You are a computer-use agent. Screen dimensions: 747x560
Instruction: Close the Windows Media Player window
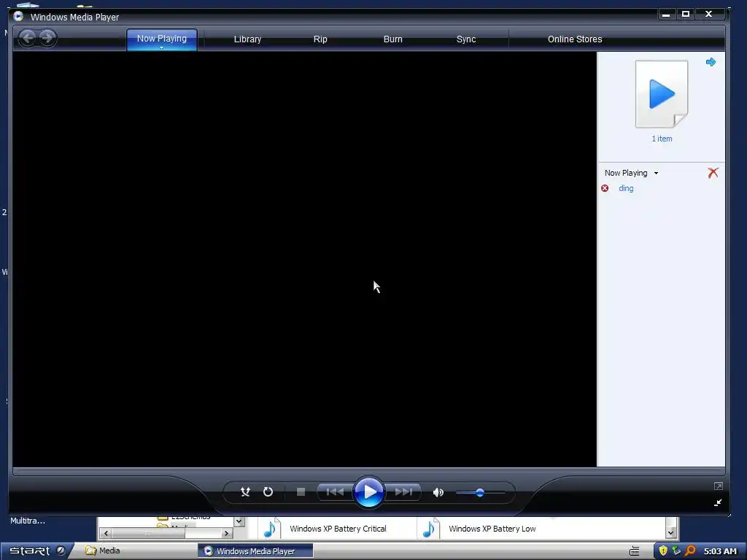pos(708,15)
